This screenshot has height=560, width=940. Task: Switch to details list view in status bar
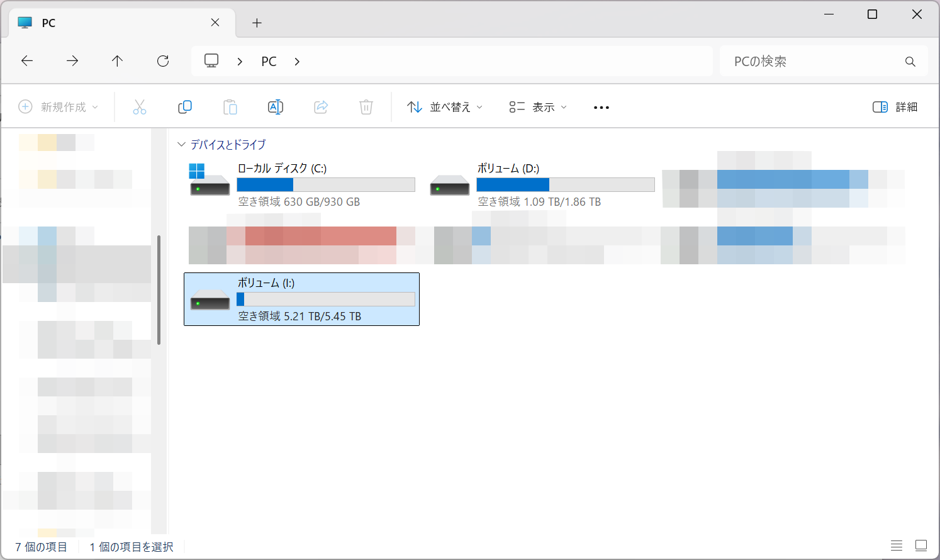(x=897, y=546)
